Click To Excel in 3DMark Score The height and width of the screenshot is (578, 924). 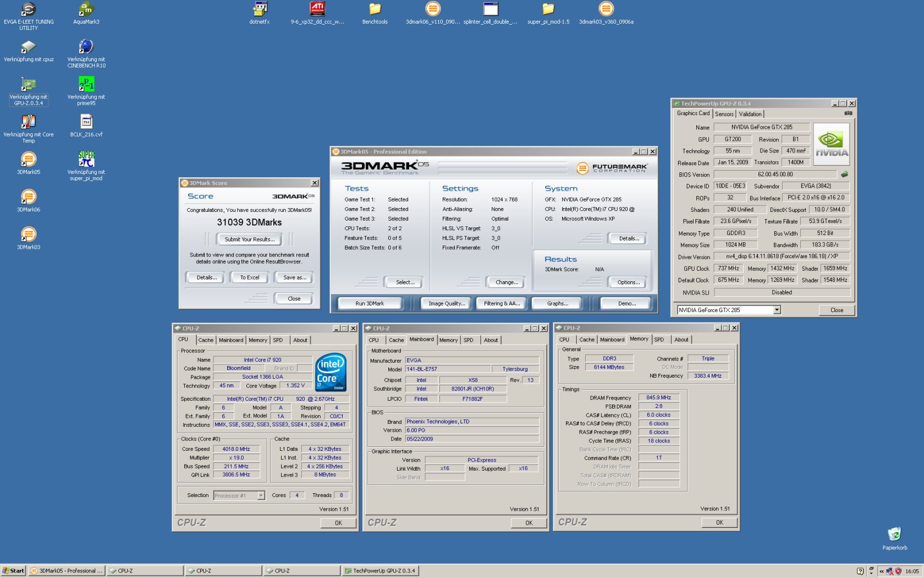[250, 277]
